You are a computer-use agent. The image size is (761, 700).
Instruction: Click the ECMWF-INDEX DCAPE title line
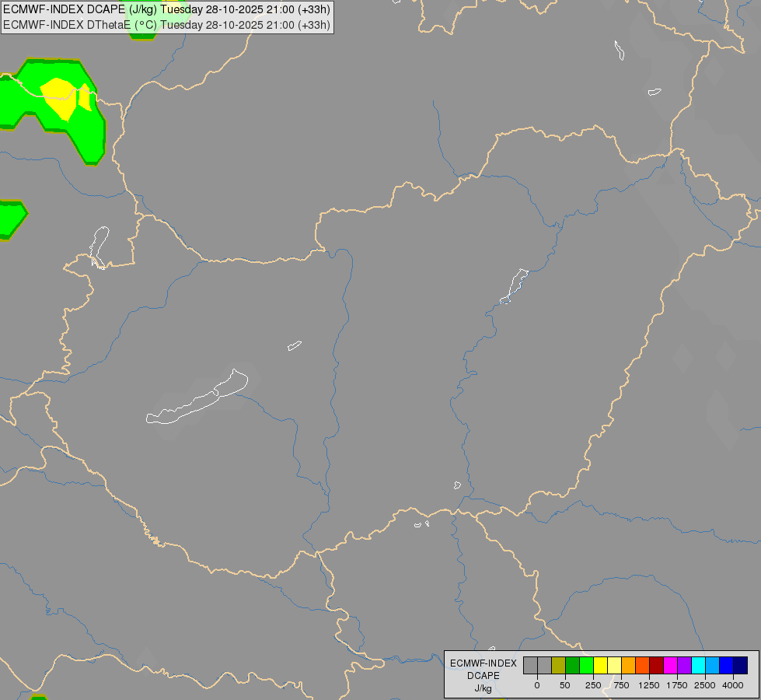(x=167, y=9)
